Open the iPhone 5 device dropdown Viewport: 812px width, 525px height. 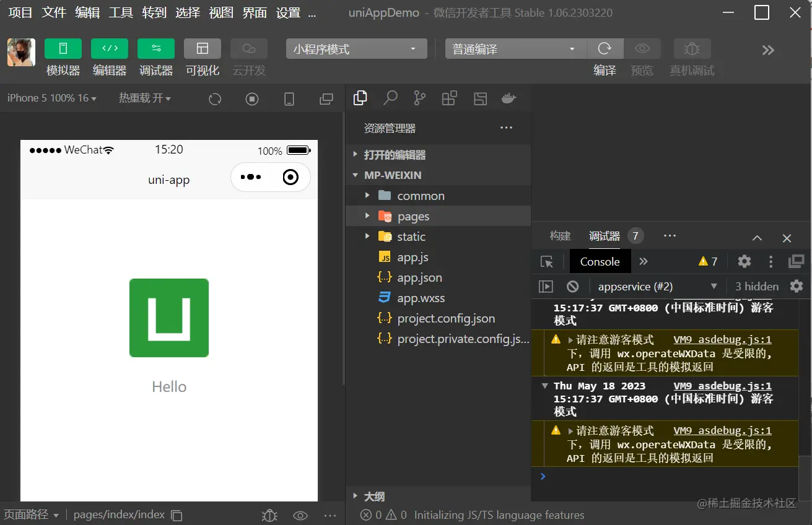tap(52, 98)
